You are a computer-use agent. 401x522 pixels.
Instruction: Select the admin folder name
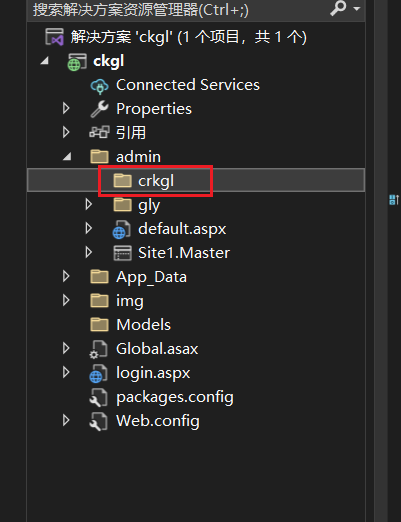click(138, 157)
